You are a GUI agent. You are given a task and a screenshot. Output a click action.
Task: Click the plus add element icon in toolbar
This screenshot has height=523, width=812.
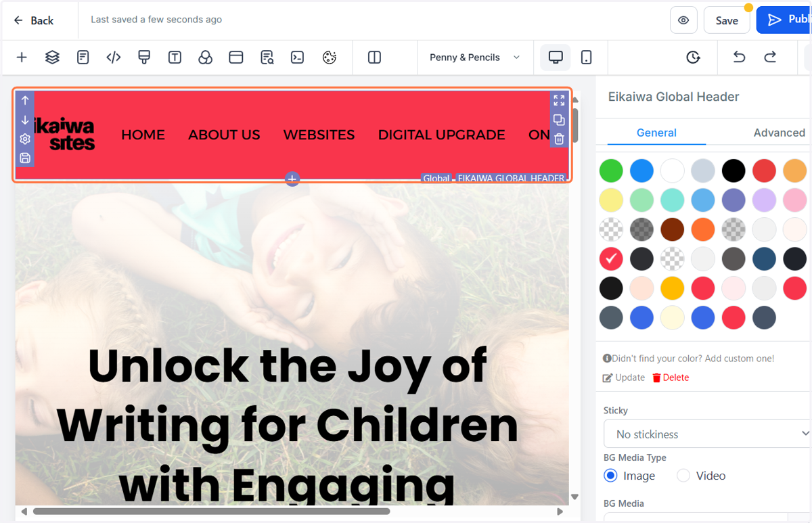22,58
